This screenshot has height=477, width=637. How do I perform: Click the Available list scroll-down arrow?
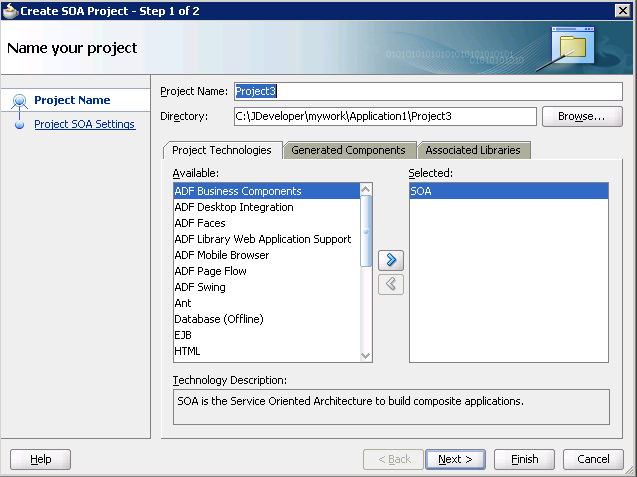[x=365, y=356]
